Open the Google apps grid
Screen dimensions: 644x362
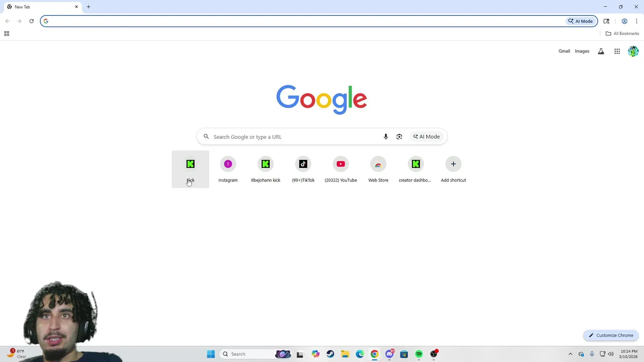[x=617, y=51]
